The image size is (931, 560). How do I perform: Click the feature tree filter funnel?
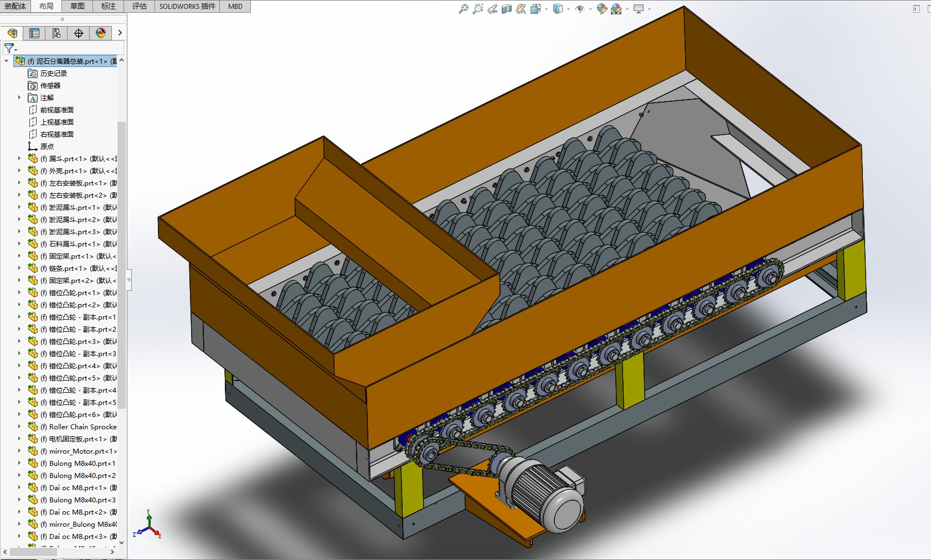pos(9,48)
